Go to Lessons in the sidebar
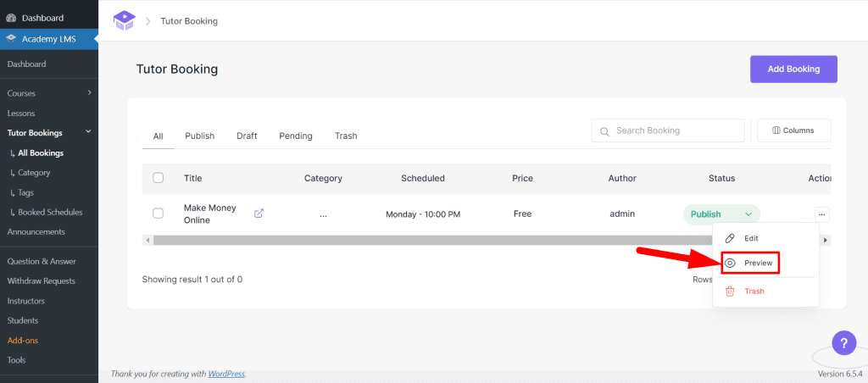Screen dimensions: 868x383 pyautogui.click(x=21, y=113)
